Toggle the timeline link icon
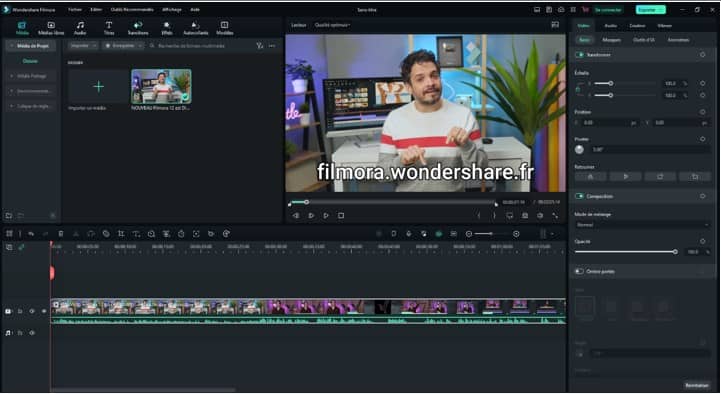The height and width of the screenshot is (394, 721). 21,247
